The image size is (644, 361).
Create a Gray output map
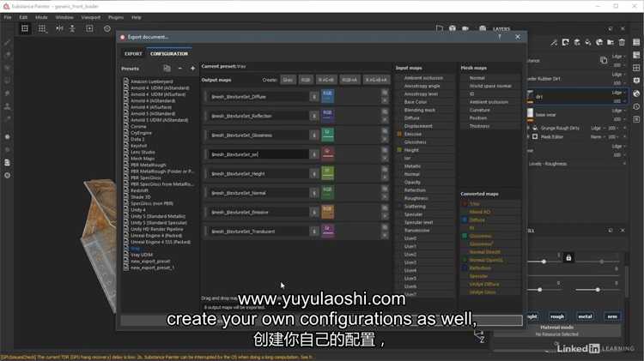point(288,80)
